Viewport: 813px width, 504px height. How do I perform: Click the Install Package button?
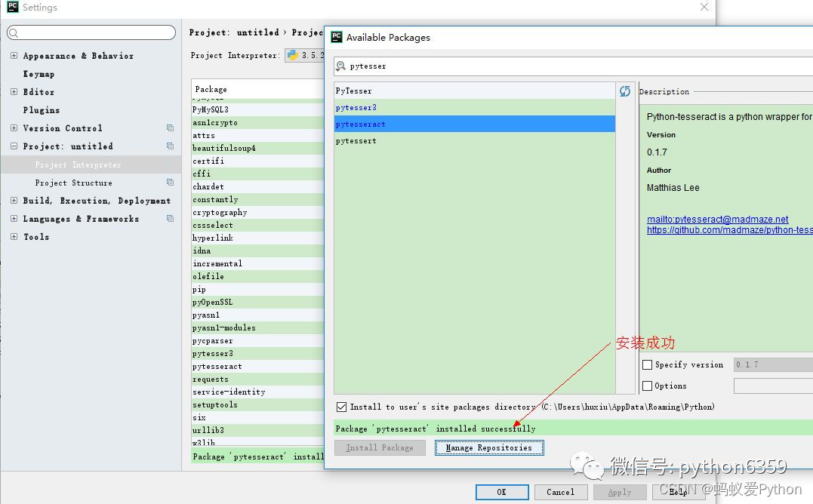(380, 447)
